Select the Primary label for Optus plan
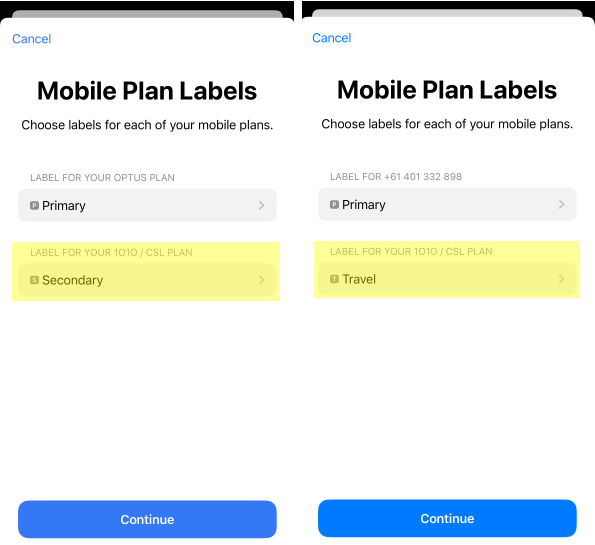This screenshot has width=595, height=545. [147, 205]
